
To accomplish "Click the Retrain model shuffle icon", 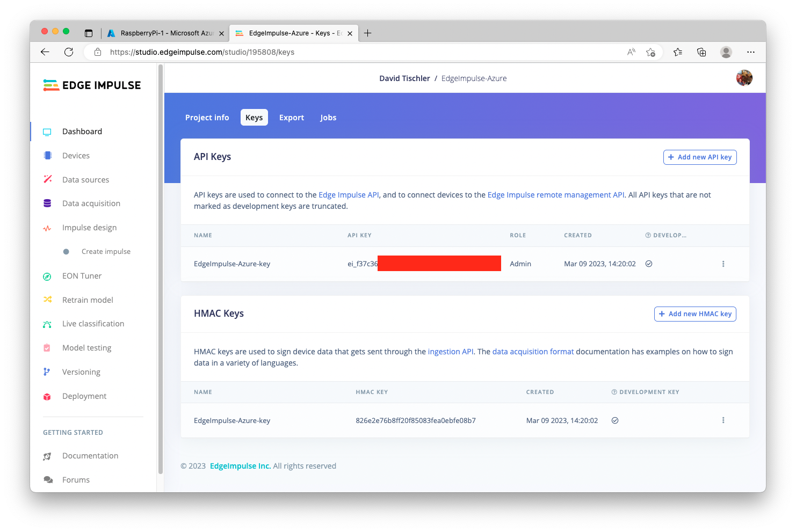I will [x=47, y=300].
